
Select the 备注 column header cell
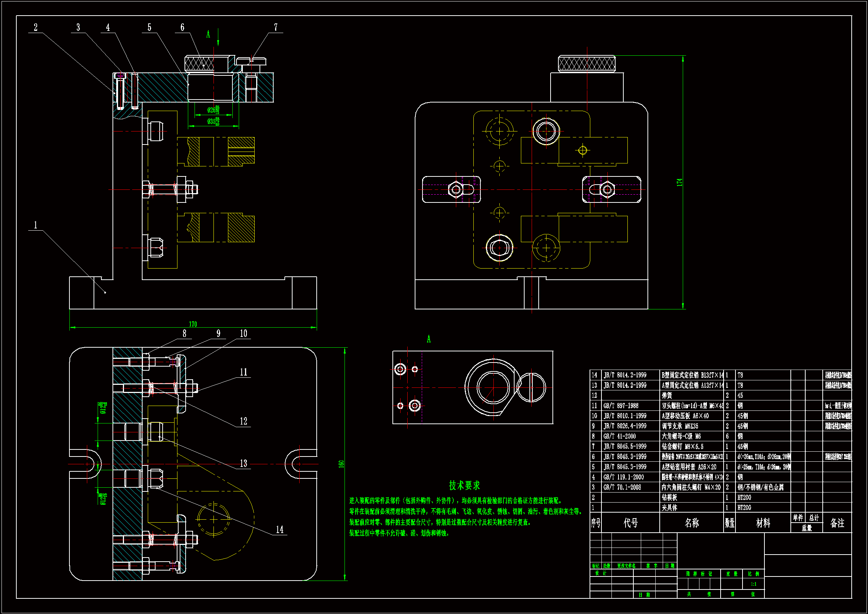pos(837,523)
